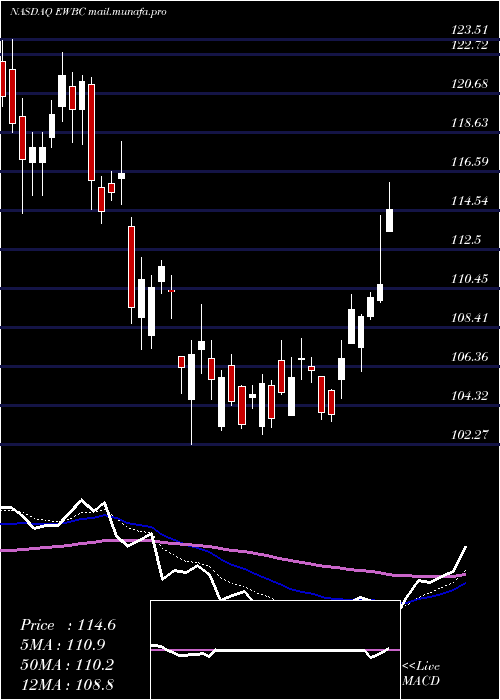The image size is (500, 700).
Task: Click the 102.27 price level label
Action: click(x=469, y=434)
